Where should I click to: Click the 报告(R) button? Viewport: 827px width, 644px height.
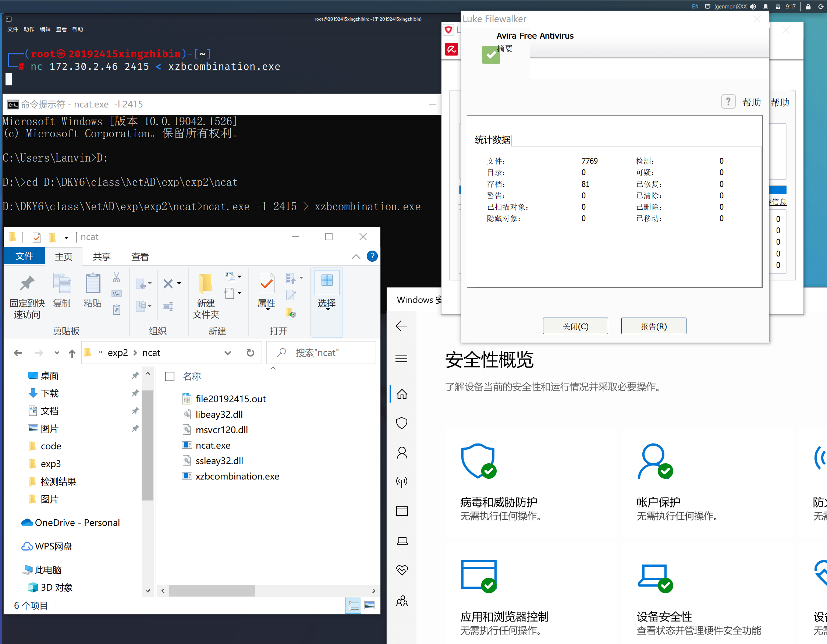653,326
